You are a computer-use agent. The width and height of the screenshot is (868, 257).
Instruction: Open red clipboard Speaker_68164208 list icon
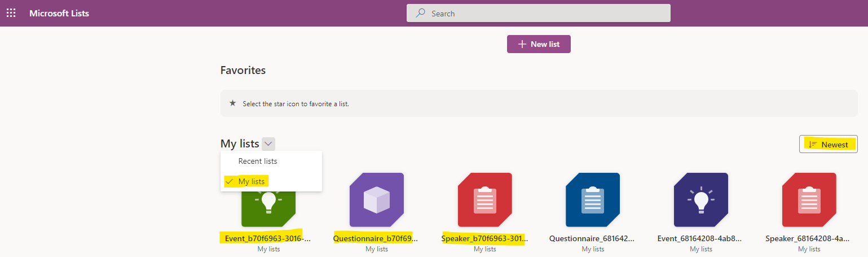coord(809,200)
